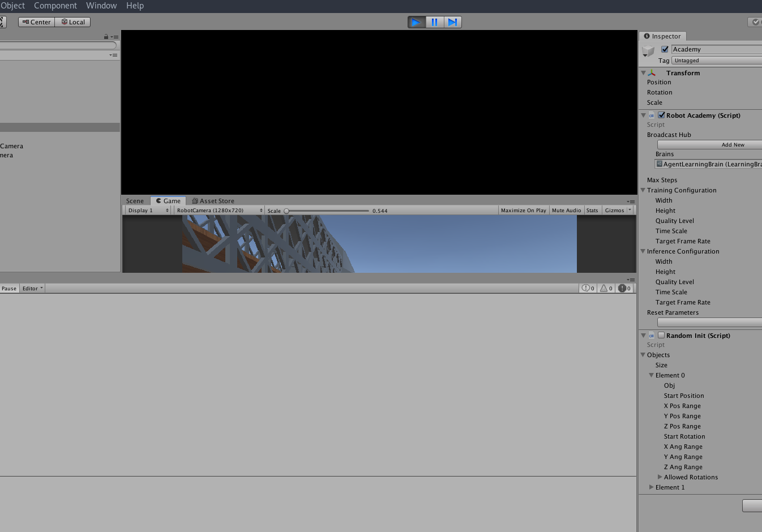Click the Step frame icon
The width and height of the screenshot is (762, 532).
pos(452,22)
